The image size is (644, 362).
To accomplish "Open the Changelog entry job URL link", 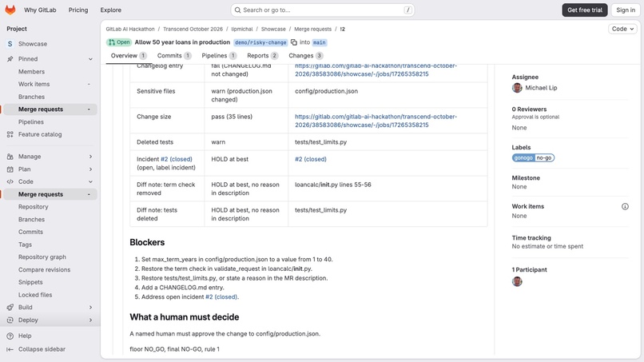I will click(376, 70).
